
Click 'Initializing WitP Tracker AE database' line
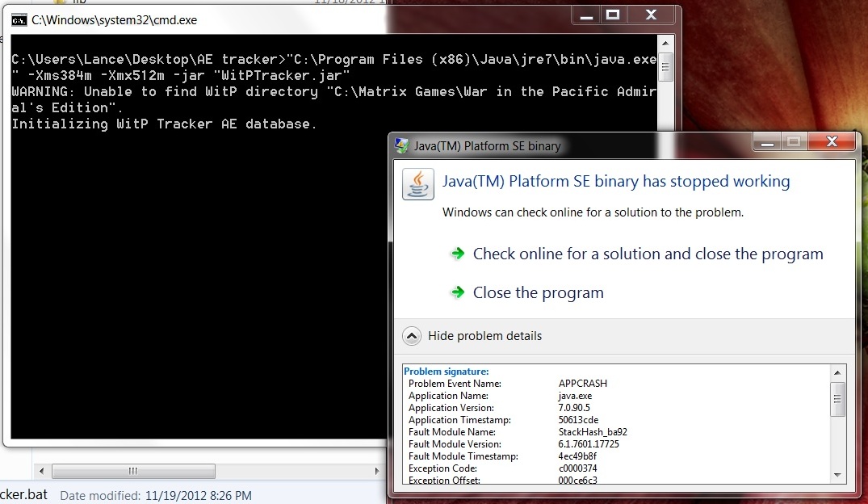point(164,124)
